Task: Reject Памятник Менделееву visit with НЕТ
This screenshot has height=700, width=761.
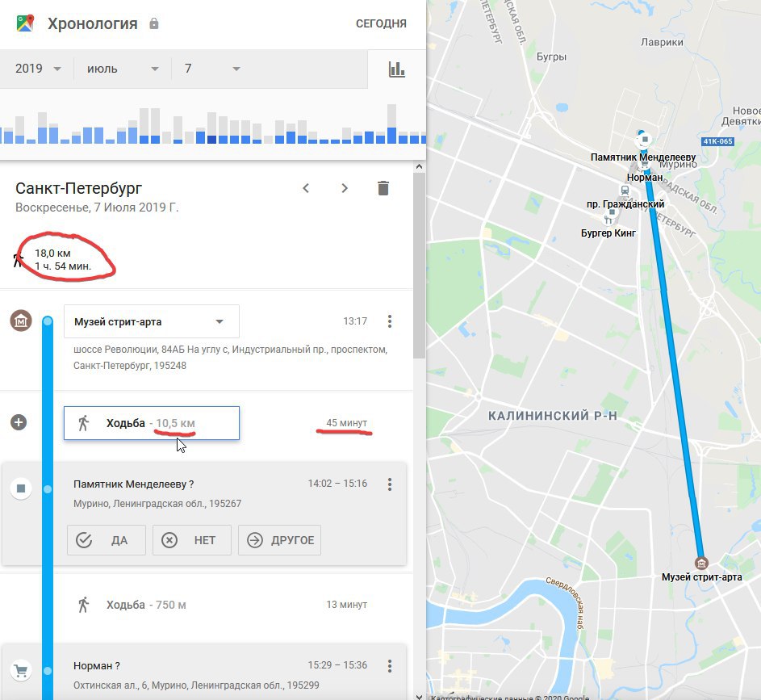Action: pyautogui.click(x=192, y=540)
